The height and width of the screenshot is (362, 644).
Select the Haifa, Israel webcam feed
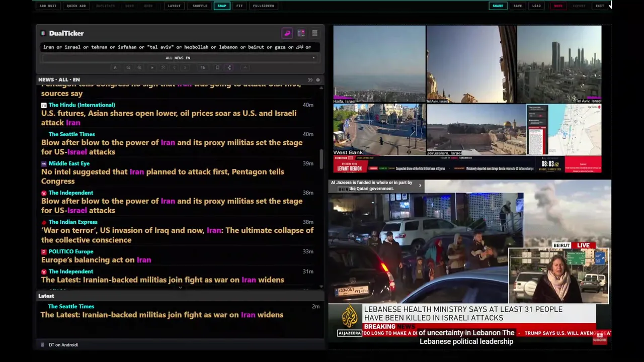379,64
